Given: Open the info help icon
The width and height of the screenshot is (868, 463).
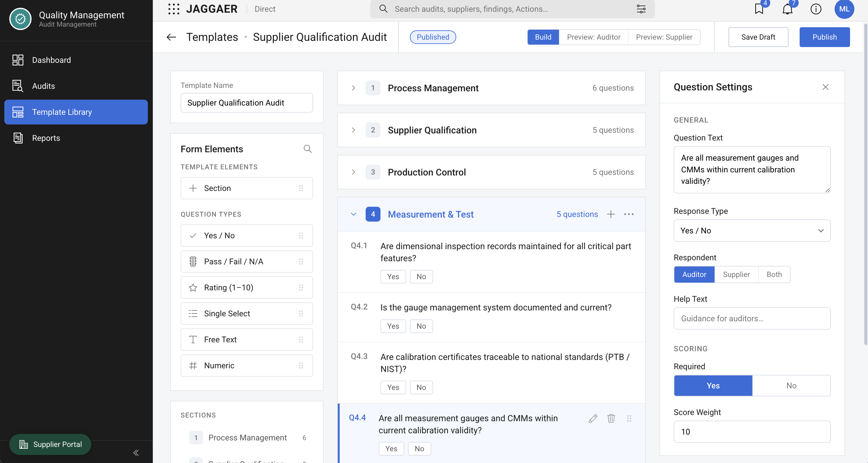Looking at the screenshot, I should click(x=816, y=9).
